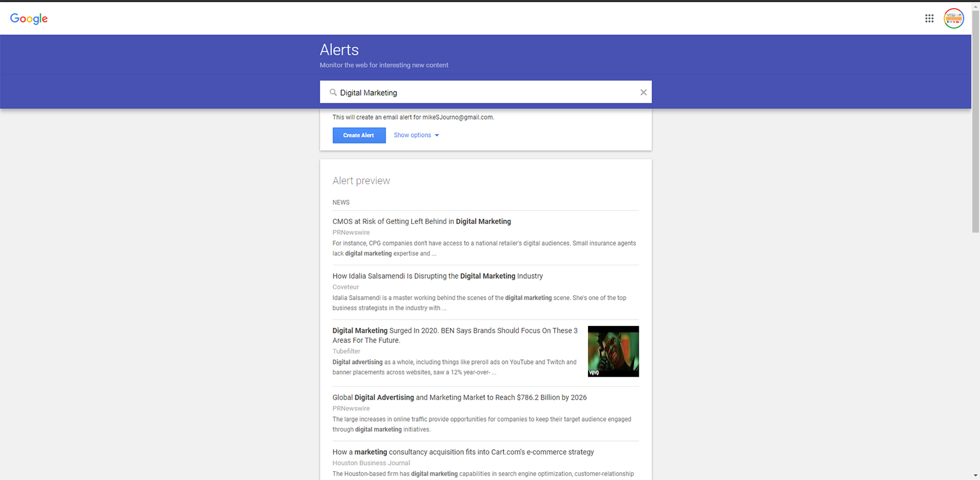Click the Tubefilter article thumbnail image
Viewport: 980px width, 480px height.
pos(613,351)
